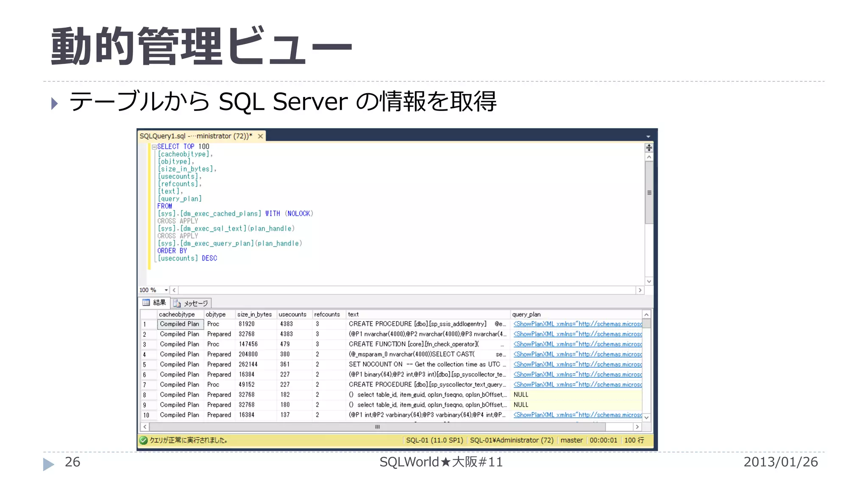Image resolution: width=868 pixels, height=488 pixels.
Task: Click the 00:00:01 elapsed time status
Action: [603, 441]
